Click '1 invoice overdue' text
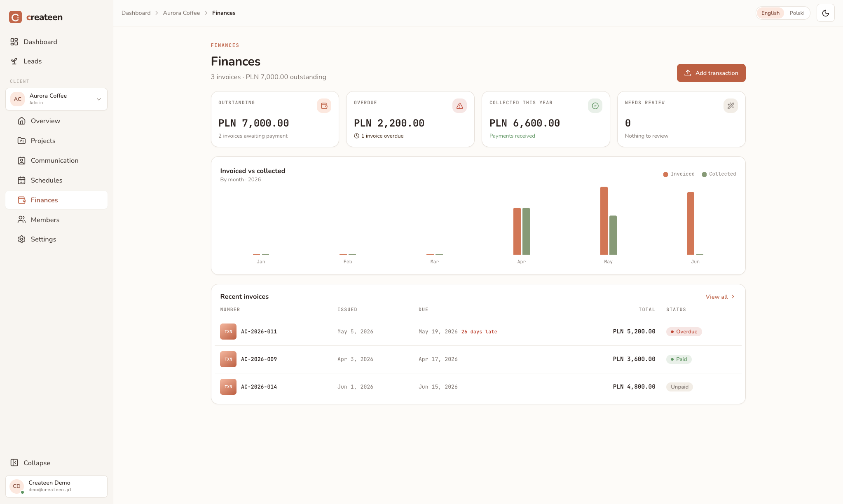 (382, 136)
